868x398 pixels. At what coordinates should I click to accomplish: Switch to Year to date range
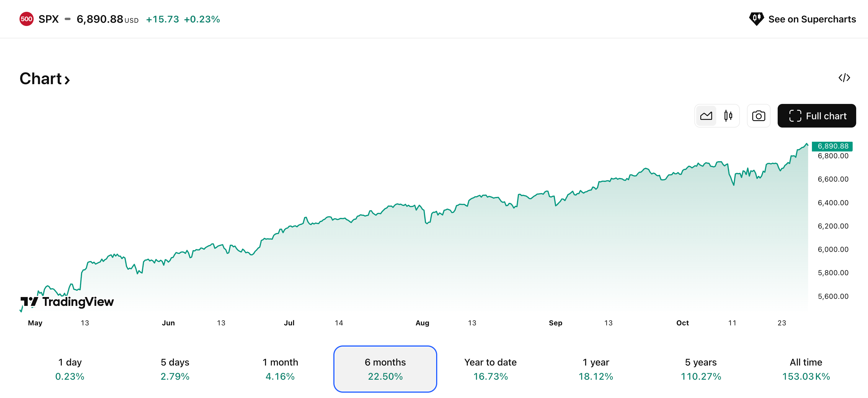(x=490, y=369)
